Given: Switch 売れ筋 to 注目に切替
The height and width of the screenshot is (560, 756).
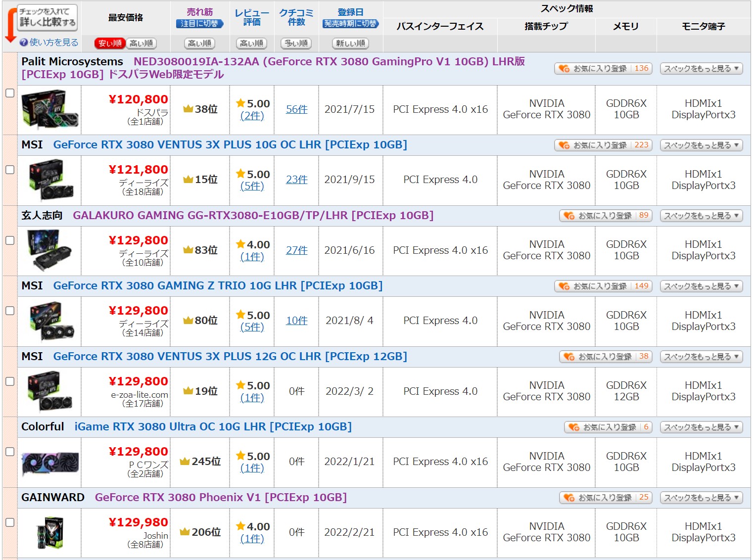Looking at the screenshot, I should (x=200, y=24).
